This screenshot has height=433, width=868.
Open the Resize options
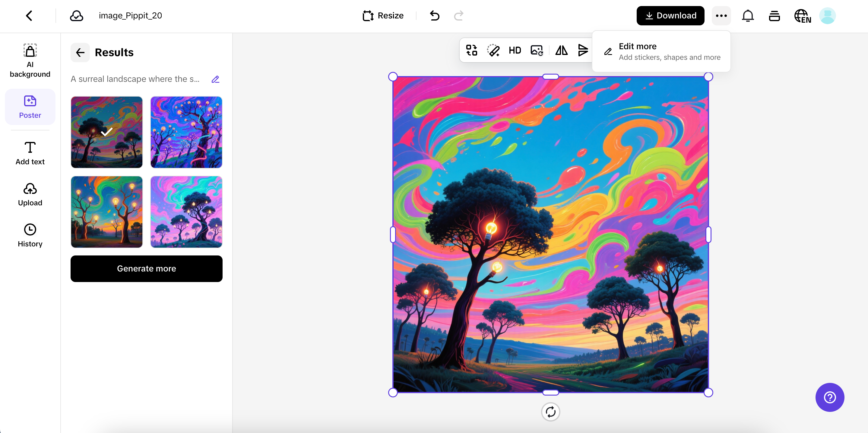[x=383, y=15]
